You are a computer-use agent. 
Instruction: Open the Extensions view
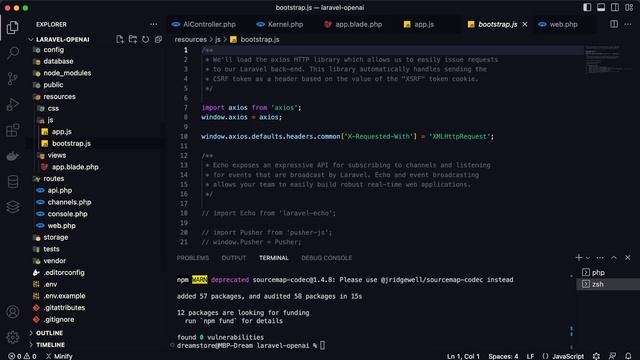[13, 130]
